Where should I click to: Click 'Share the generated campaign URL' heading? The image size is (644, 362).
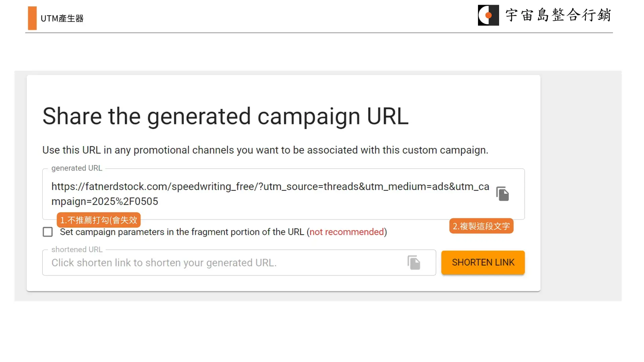225,116
